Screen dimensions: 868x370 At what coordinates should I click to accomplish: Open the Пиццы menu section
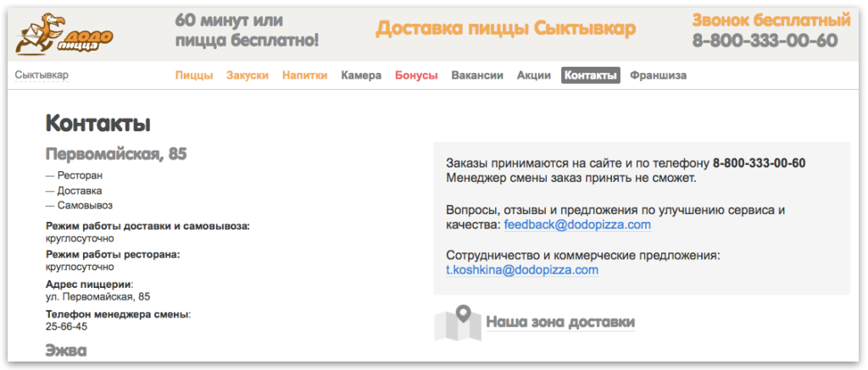pos(194,75)
